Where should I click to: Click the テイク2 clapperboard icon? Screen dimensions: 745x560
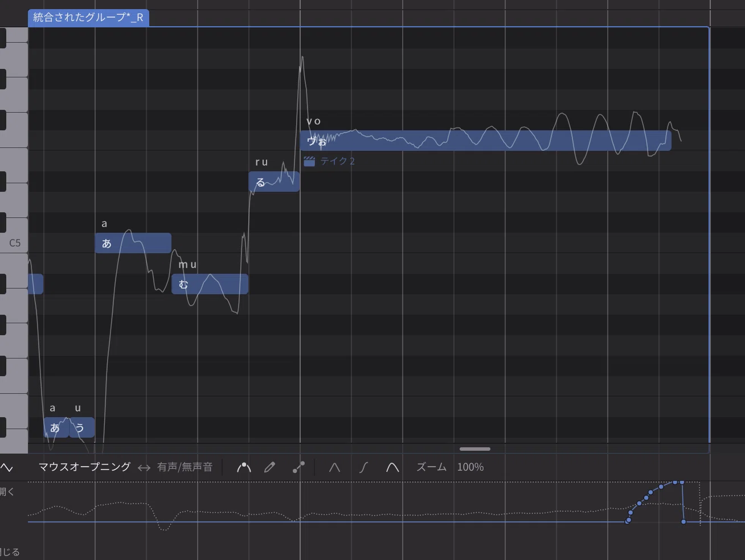coord(309,161)
